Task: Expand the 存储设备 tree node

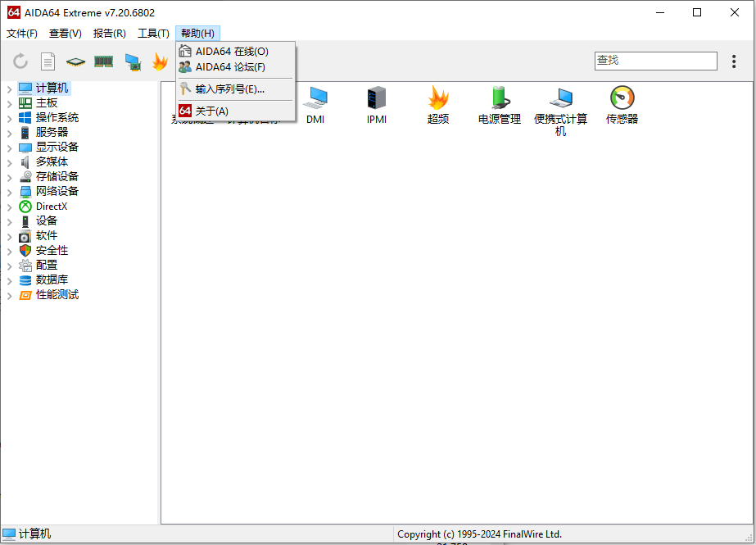Action: point(9,178)
